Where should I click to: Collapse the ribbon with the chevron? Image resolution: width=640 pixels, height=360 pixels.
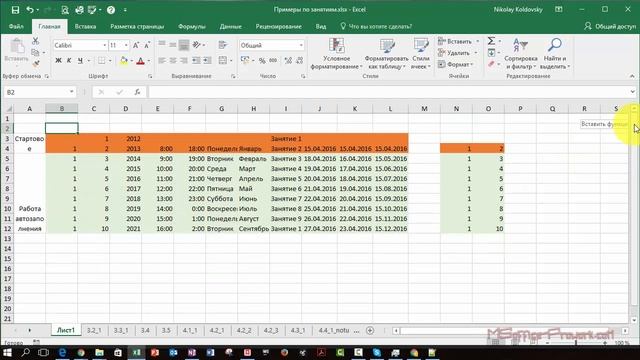pos(632,76)
